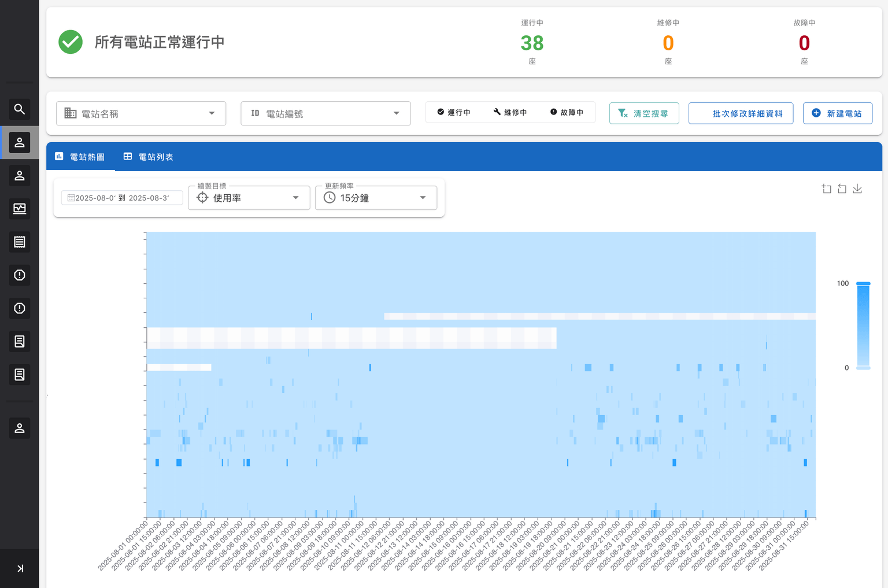Click the 所有電站正常運行中 heading
The image size is (888, 588).
click(160, 42)
